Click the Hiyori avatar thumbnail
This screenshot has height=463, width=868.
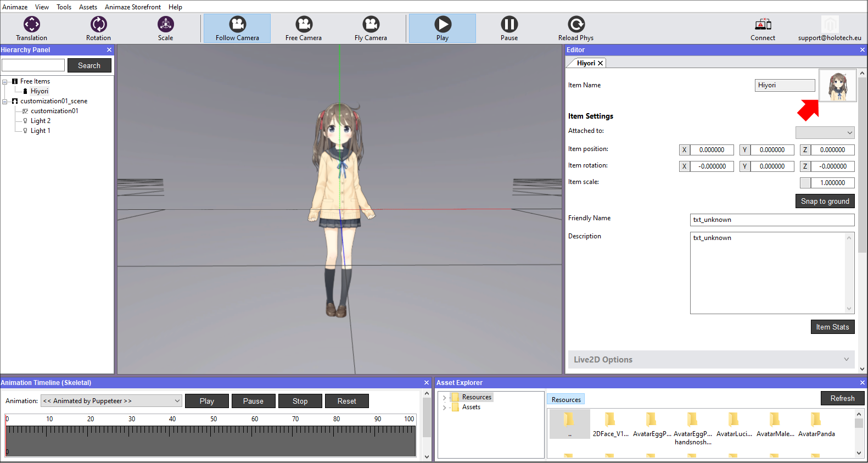point(837,85)
